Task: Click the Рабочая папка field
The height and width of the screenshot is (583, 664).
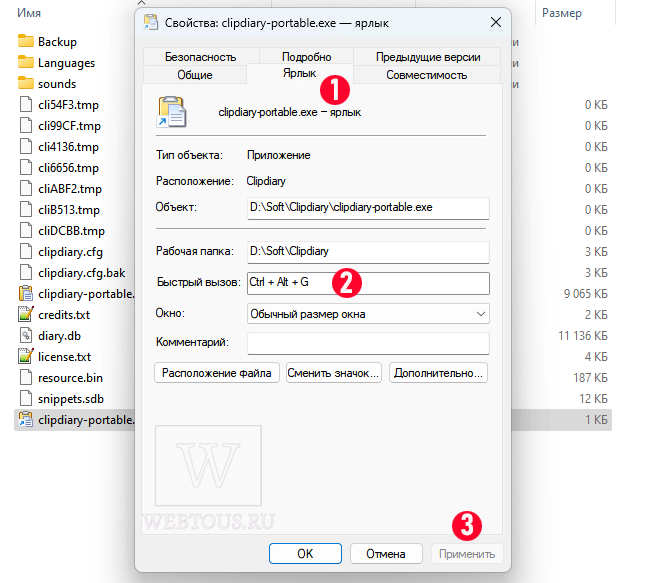Action: coord(368,251)
